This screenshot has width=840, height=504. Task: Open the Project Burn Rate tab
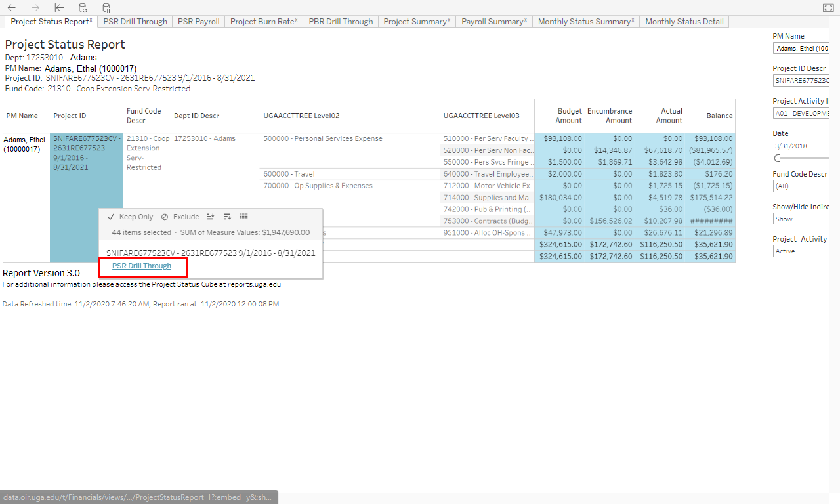click(x=264, y=22)
